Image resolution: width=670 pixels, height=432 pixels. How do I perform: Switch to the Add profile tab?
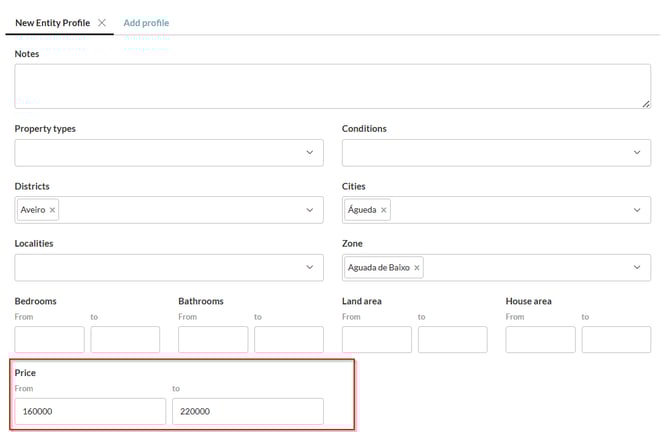point(146,22)
